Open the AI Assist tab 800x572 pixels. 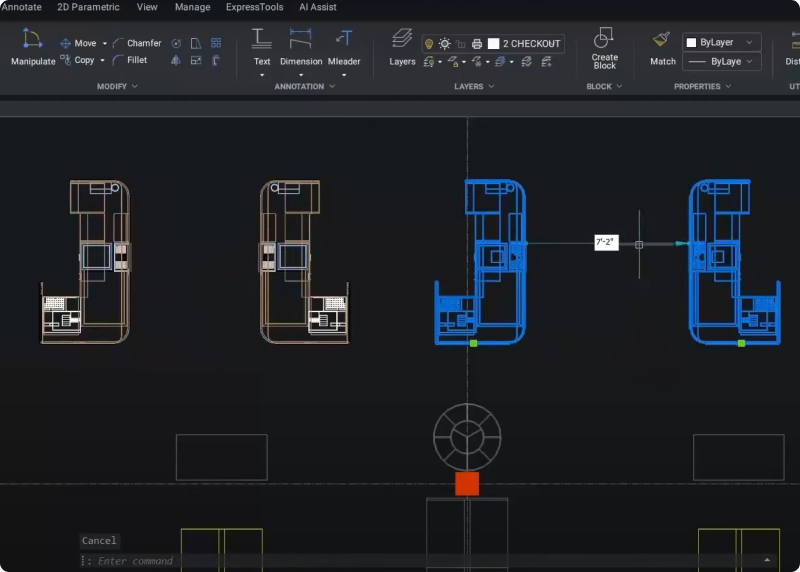[317, 7]
